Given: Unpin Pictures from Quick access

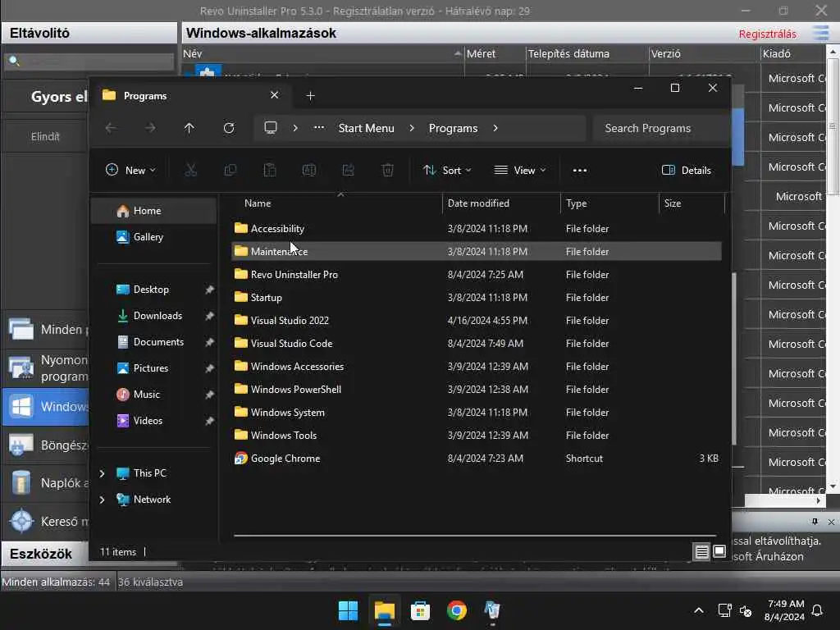Looking at the screenshot, I should tap(209, 368).
